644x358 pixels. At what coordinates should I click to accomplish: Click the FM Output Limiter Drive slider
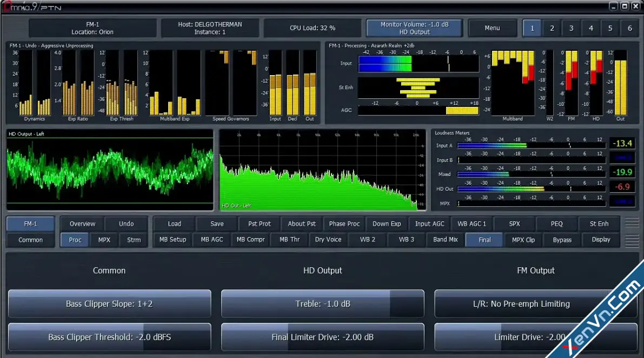click(535, 337)
